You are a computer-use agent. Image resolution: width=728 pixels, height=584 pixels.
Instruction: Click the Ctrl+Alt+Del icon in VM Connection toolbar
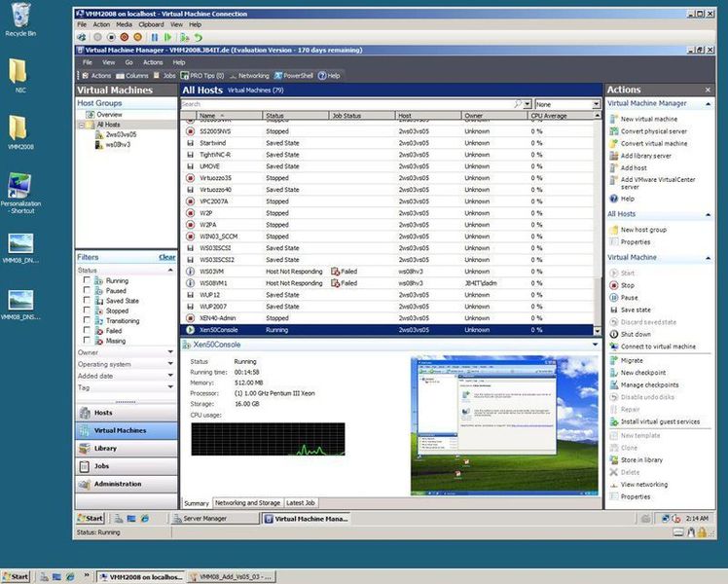pyautogui.click(x=82, y=37)
